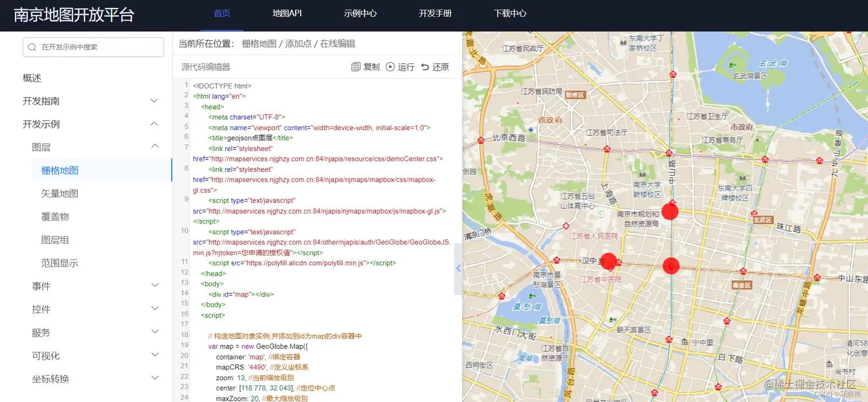Click the red point marker near 汉中路

point(609,262)
